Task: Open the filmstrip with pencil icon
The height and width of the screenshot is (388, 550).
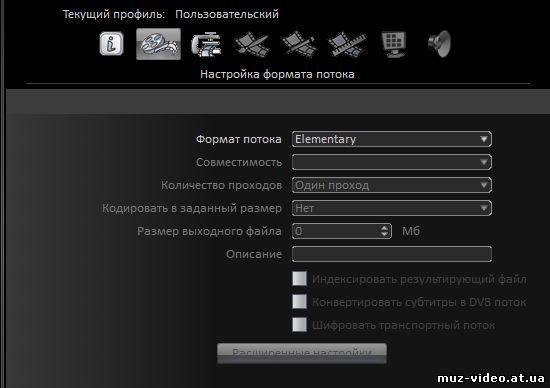Action: click(299, 44)
